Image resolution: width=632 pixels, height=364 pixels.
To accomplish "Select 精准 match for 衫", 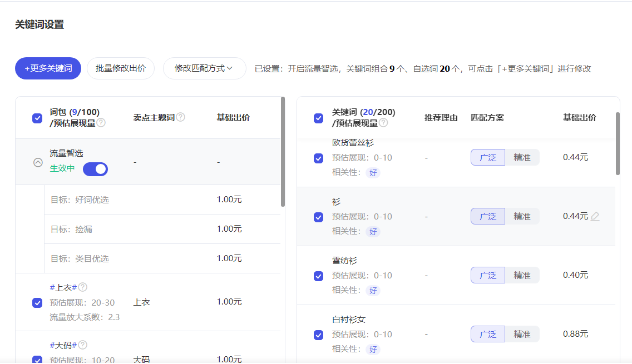I will tap(522, 217).
